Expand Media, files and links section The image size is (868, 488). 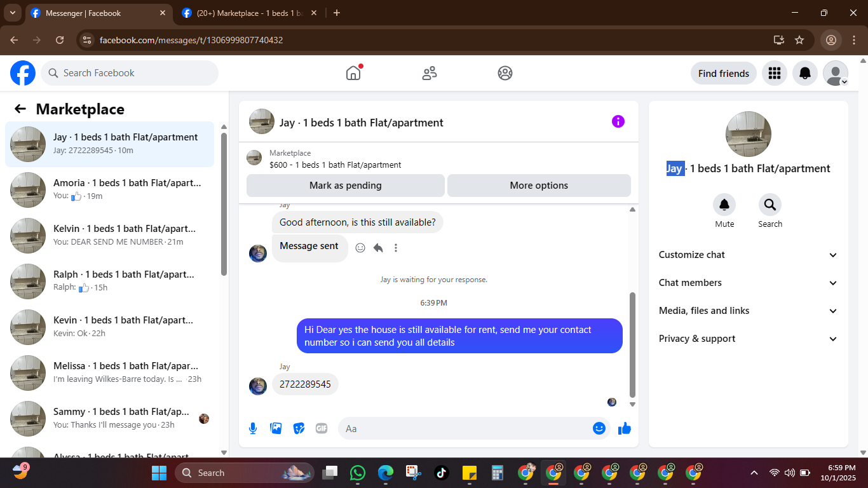point(749,311)
